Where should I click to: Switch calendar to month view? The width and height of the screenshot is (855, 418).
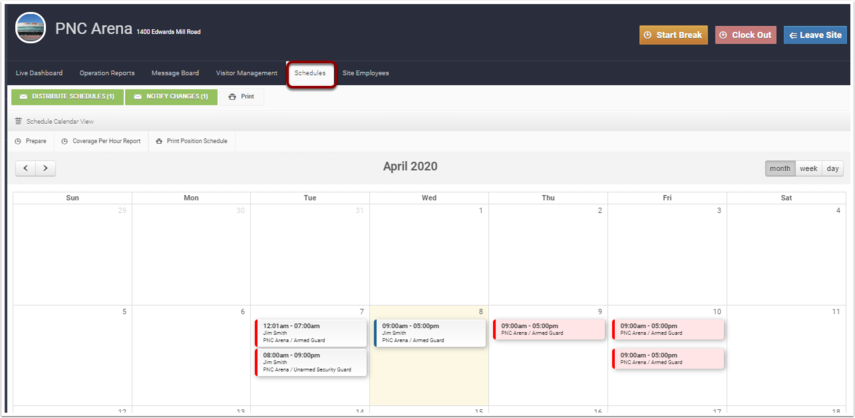pos(780,168)
